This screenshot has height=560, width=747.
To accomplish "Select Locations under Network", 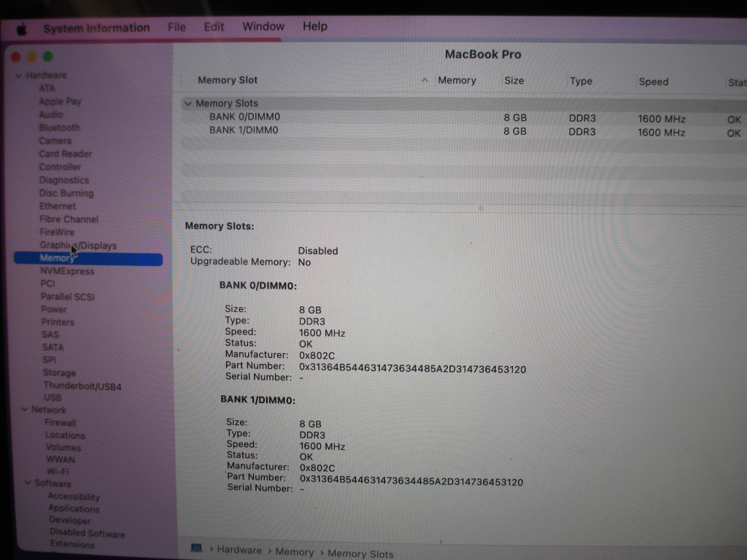I will tap(65, 435).
